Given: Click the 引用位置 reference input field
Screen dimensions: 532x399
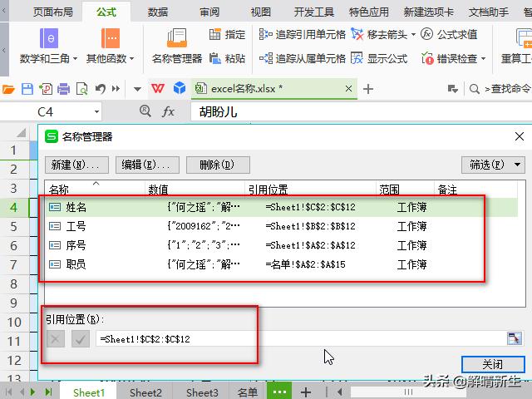Looking at the screenshot, I should (301, 339).
